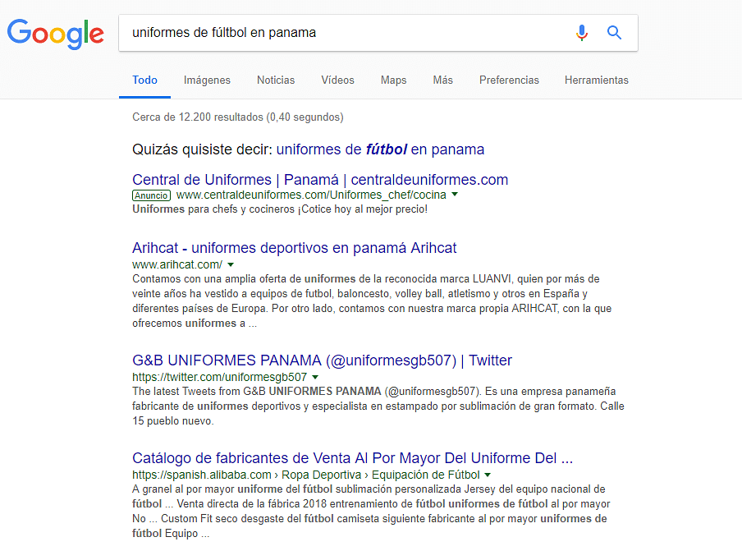Click the blue magnifying glass search icon

[614, 33]
